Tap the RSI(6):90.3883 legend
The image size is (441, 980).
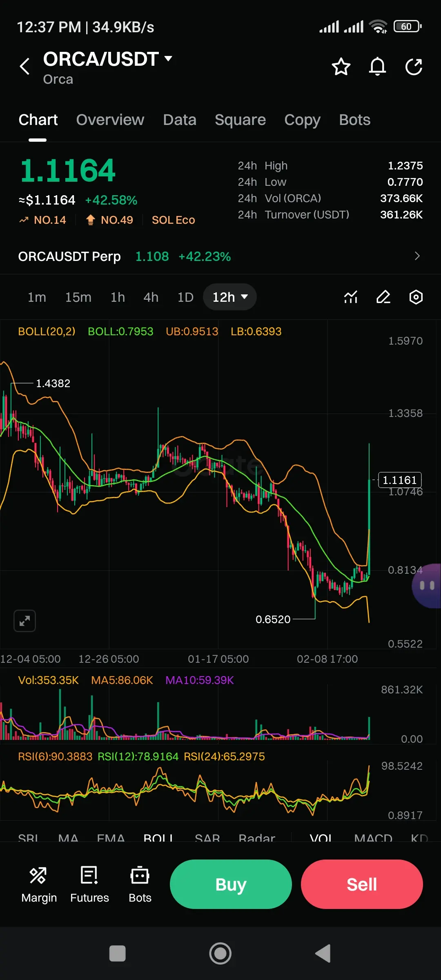[x=55, y=756]
